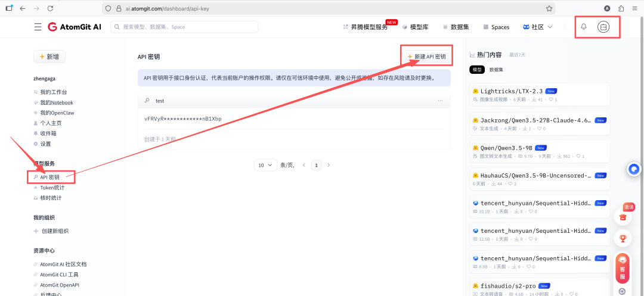Click the shield icon in the address bar
Image resolution: width=644 pixels, height=296 pixels.
(x=109, y=8)
